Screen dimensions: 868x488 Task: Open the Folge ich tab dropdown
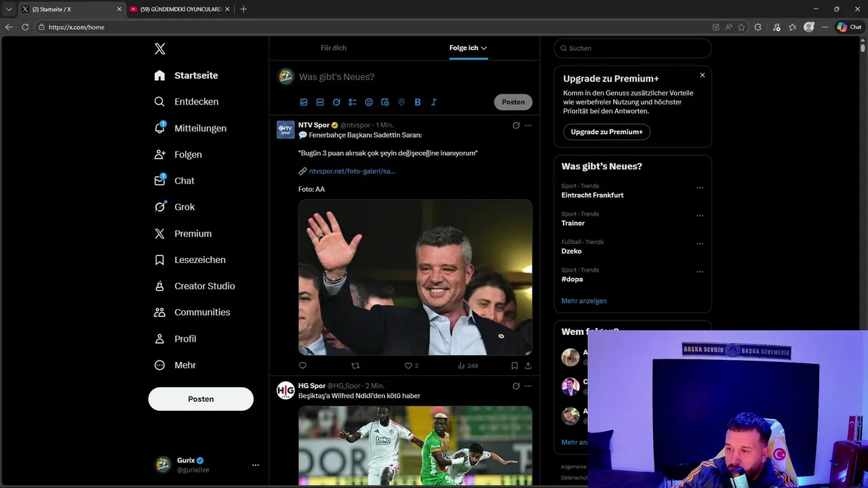tap(468, 48)
